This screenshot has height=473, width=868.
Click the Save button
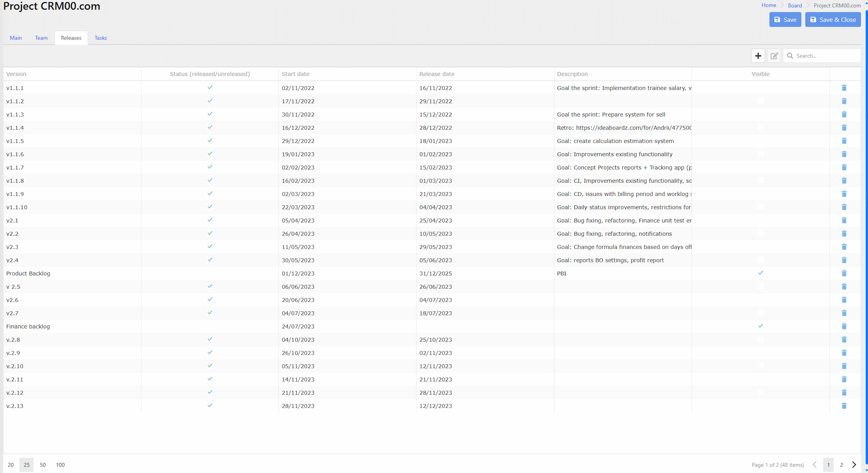(x=785, y=20)
